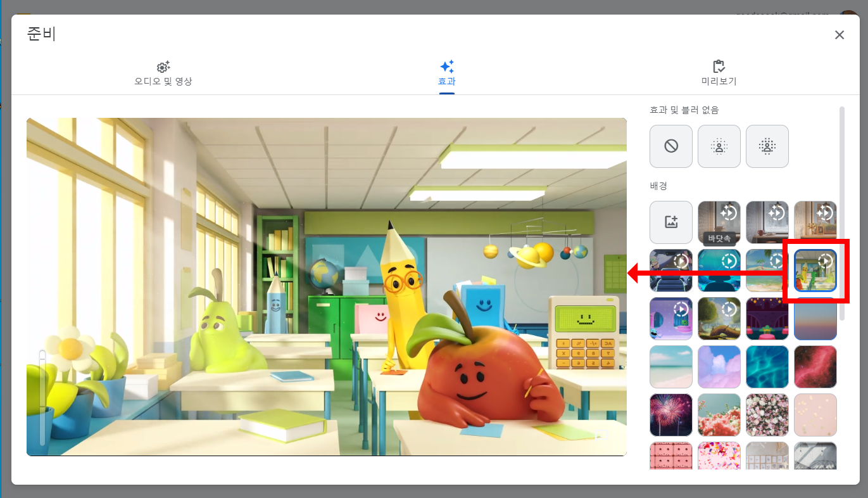Close the 준비 dialog
This screenshot has height=498, width=868.
point(840,35)
